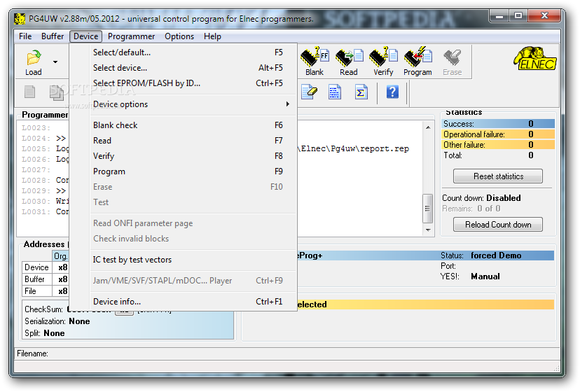
Task: Minimize the PG4UW window
Action: point(499,16)
